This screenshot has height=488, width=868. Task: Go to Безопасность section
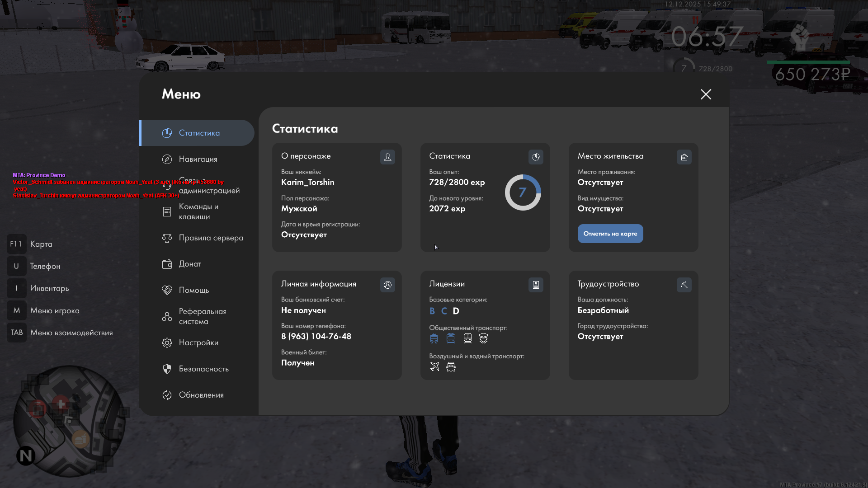[203, 369]
